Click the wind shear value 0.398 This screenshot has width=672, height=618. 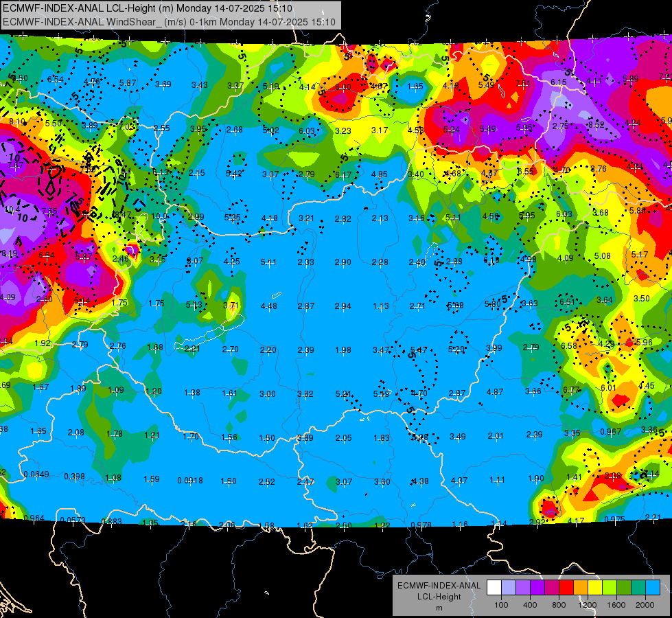75,477
